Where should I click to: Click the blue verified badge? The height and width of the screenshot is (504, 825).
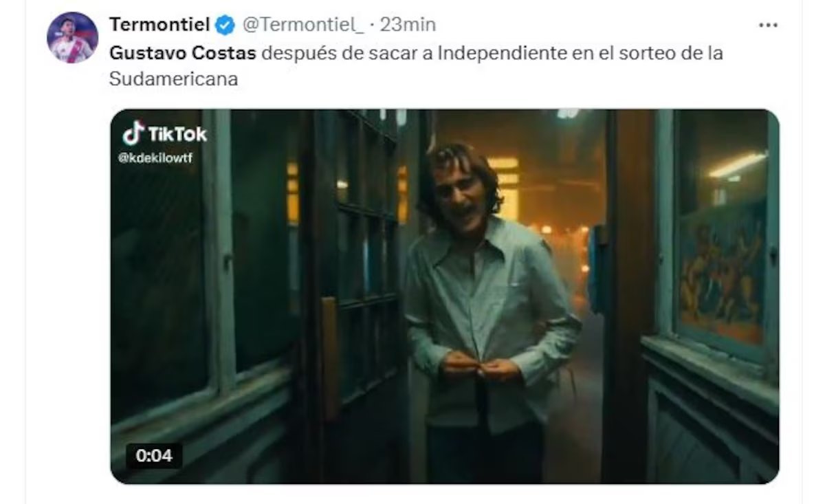[225, 25]
